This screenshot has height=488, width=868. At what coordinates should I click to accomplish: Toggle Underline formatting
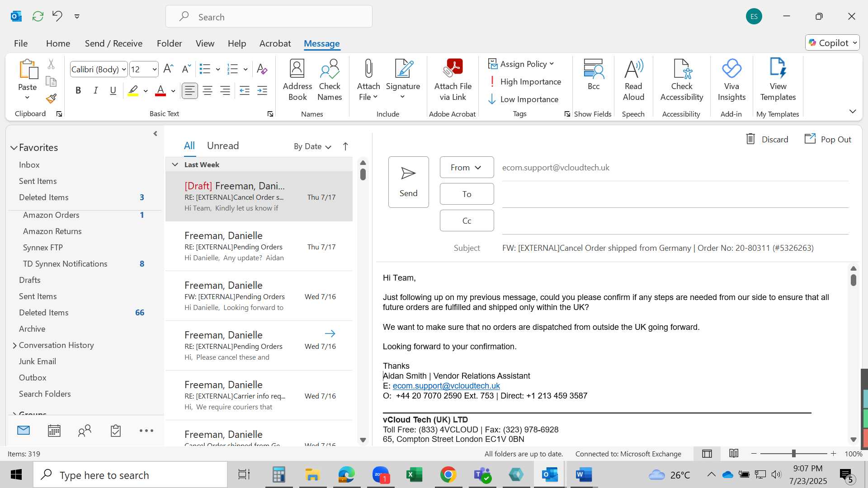113,91
